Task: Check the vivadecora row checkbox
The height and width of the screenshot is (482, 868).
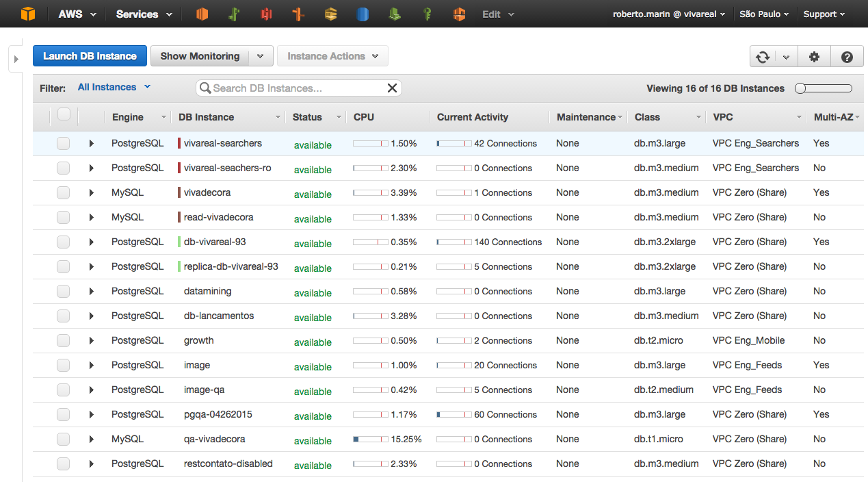Action: click(64, 192)
